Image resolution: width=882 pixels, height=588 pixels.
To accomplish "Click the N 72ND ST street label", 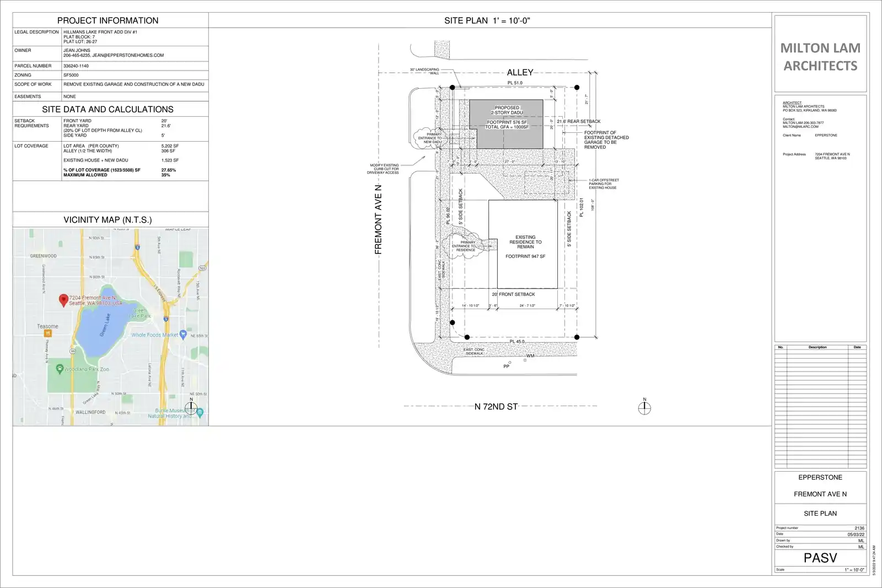I will (x=496, y=407).
